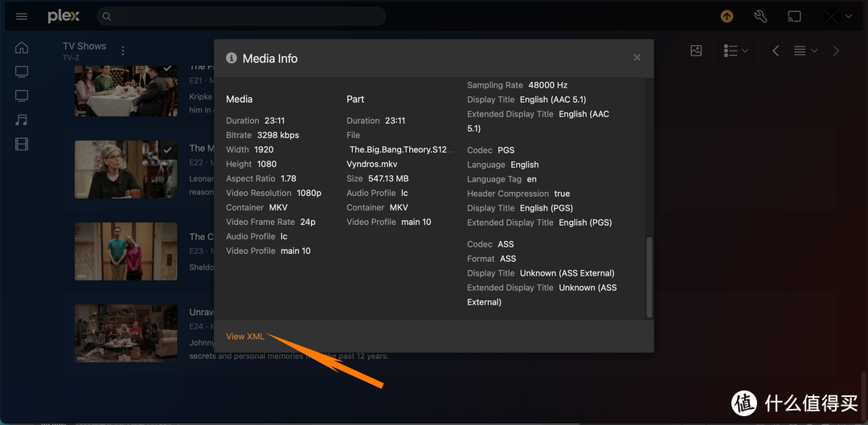This screenshot has height=425, width=868.
Task: Click the Video Resolution value 1080p
Action: click(309, 193)
